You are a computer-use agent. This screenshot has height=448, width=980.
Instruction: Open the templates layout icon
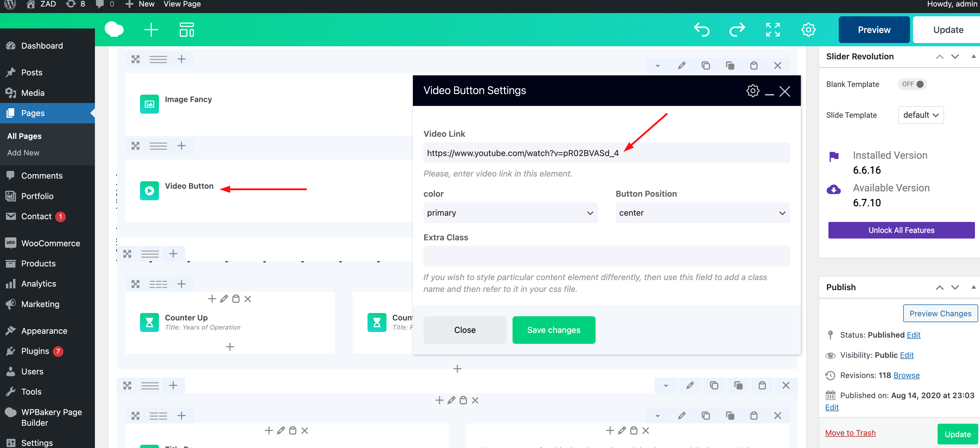pyautogui.click(x=186, y=30)
